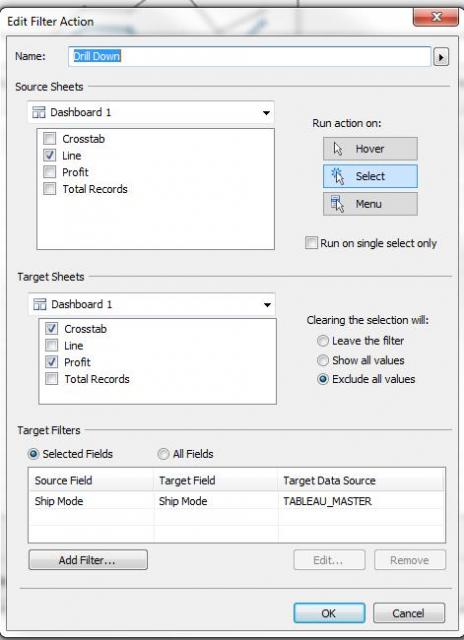Screen dimensions: 464x640
Task: Open the name insert arrow button
Action: click(x=441, y=57)
